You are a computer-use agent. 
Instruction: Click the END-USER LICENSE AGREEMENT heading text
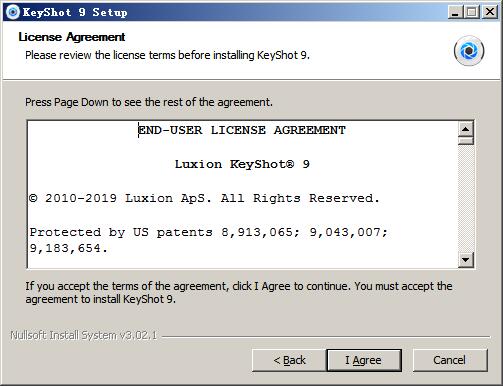pyautogui.click(x=242, y=130)
